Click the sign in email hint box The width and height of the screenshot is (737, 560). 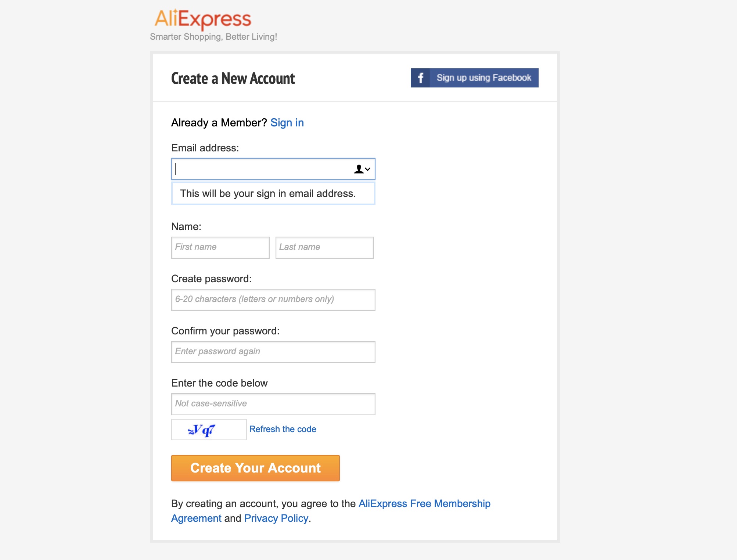273,193
